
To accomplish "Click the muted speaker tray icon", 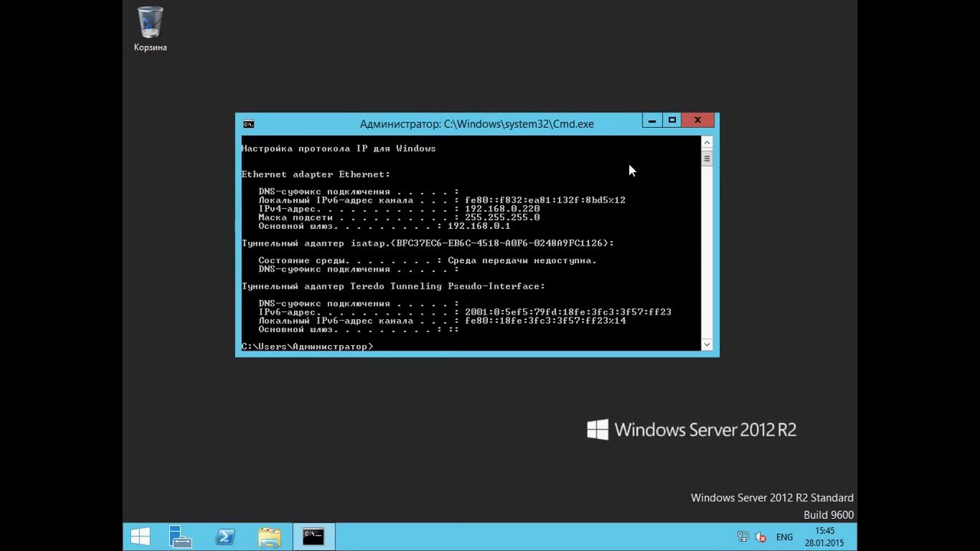I will [x=760, y=537].
